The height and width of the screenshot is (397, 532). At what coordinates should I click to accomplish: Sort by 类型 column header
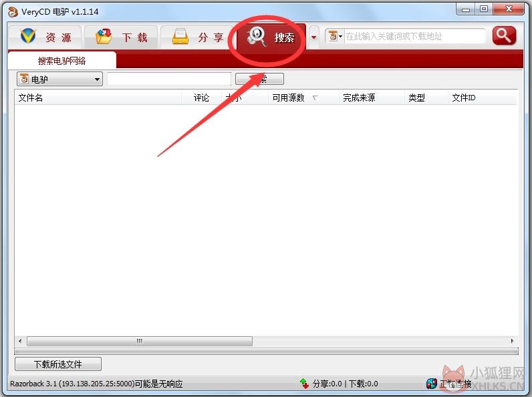426,98
